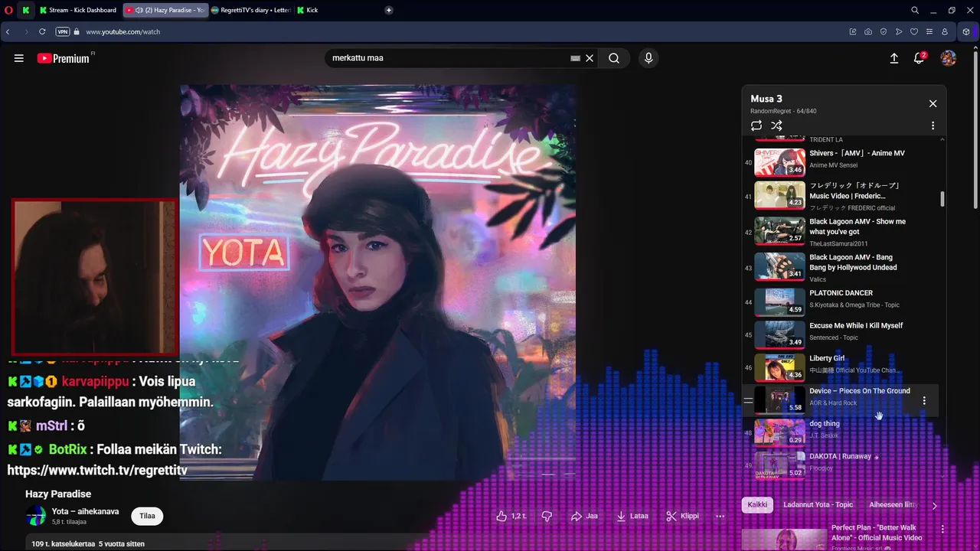The image size is (980, 551).
Task: Submit the YouTube search
Action: [614, 58]
